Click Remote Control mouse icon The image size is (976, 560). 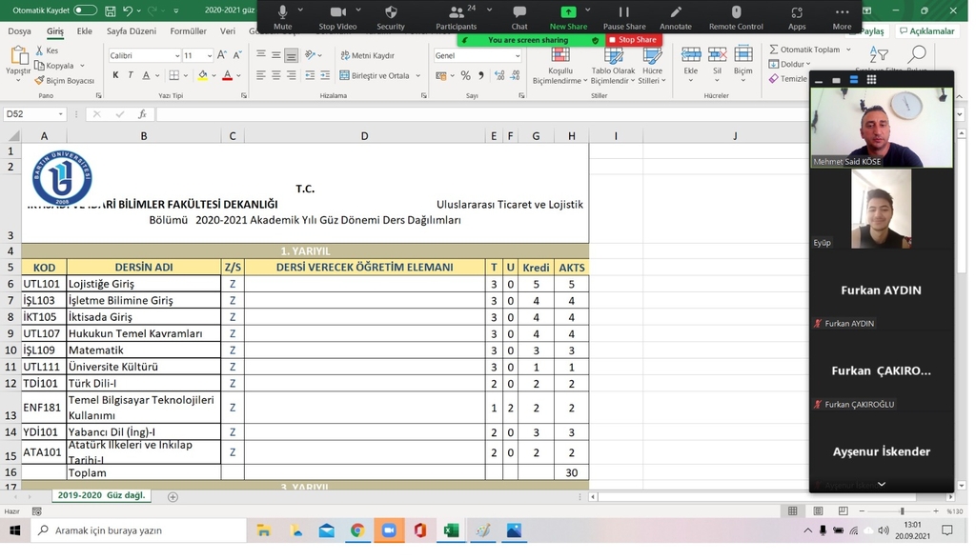coord(736,11)
